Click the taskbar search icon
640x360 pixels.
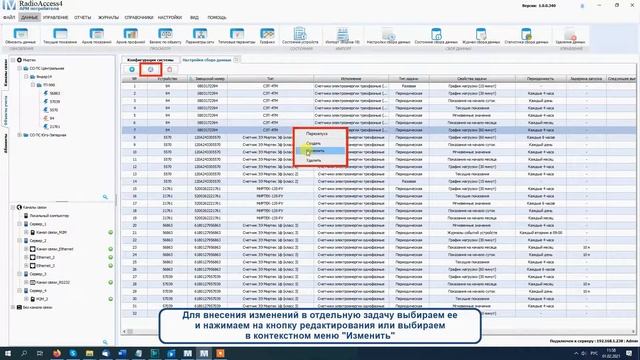click(24, 353)
